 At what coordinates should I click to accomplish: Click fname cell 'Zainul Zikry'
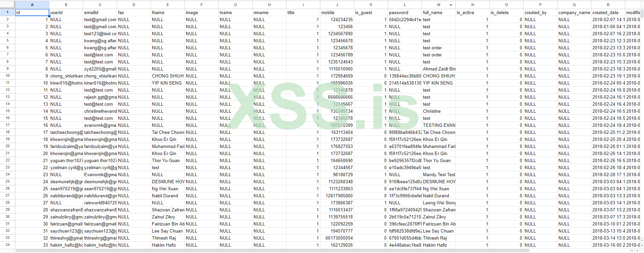coord(168,217)
